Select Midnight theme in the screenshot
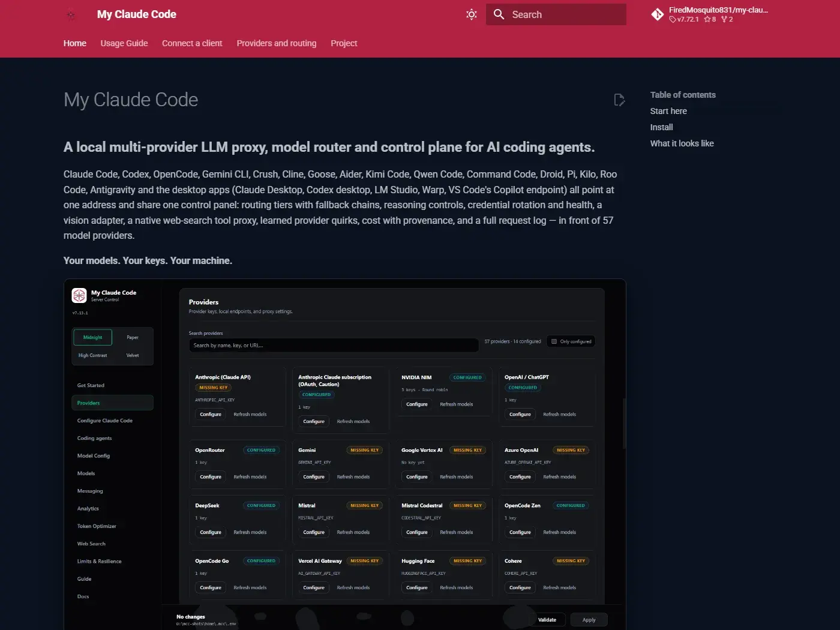The image size is (840, 630). pyautogui.click(x=92, y=337)
